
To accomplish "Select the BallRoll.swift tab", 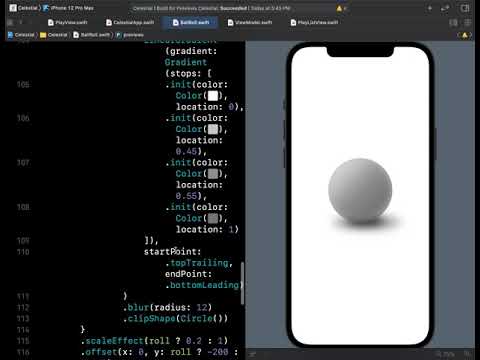I will [x=191, y=22].
